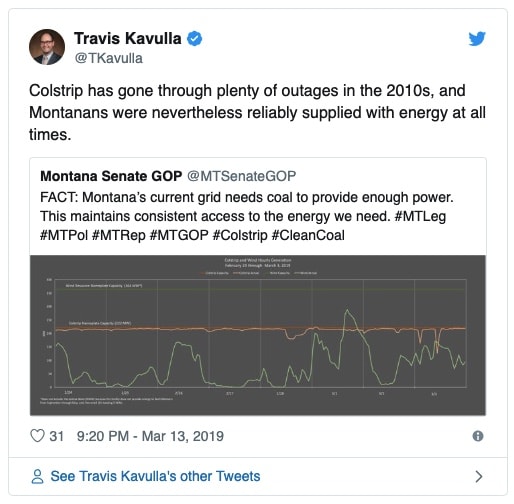Open the tweet info icon
Image resolution: width=514 pixels, height=504 pixels.
(x=478, y=436)
